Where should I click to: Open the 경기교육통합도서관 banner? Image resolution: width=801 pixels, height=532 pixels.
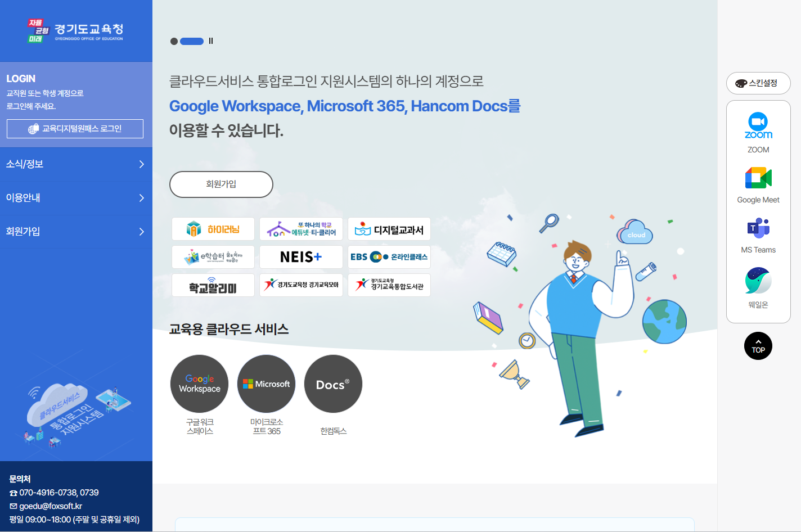tap(389, 285)
